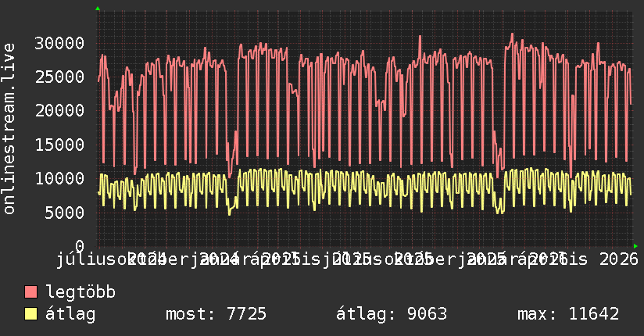Click the onlinestream.live vertical axis title
644x336 pixels.
9,129
